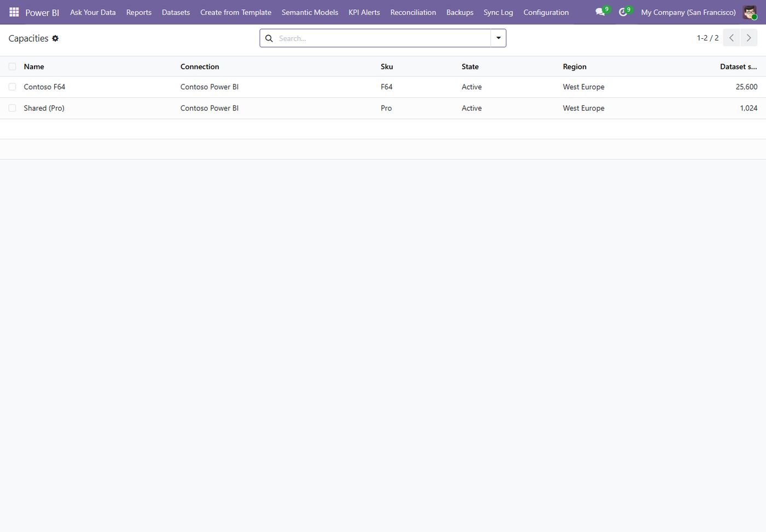Expand the search filter options dropdown
This screenshot has height=532, width=766.
point(498,38)
